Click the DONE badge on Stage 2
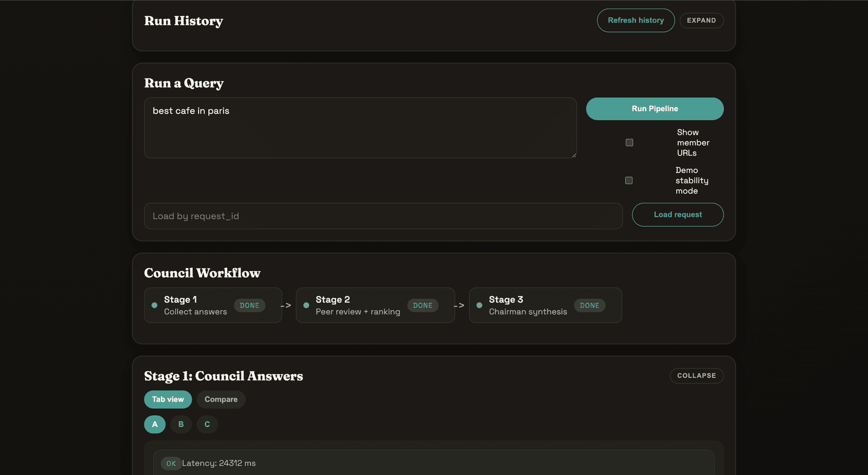Image resolution: width=868 pixels, height=475 pixels. click(423, 305)
